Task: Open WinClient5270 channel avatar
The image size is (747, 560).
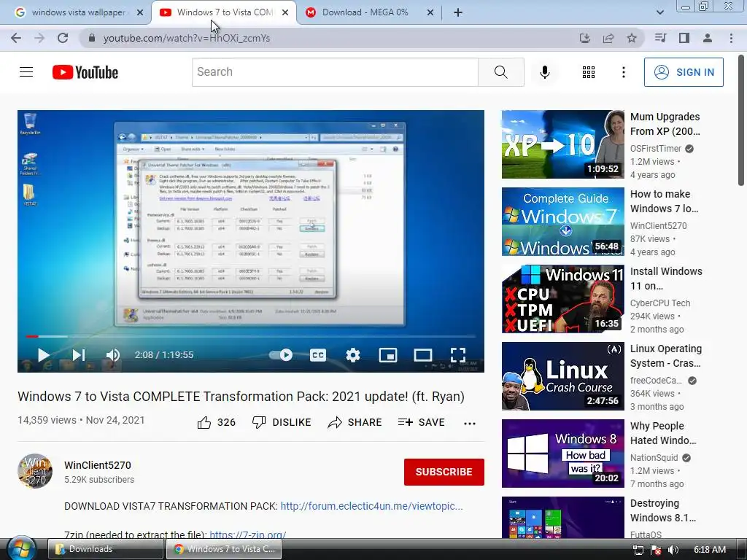Action: point(35,471)
